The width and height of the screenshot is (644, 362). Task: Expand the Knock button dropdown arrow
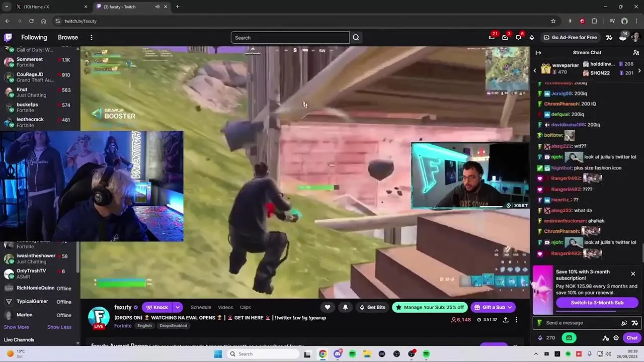178,307
